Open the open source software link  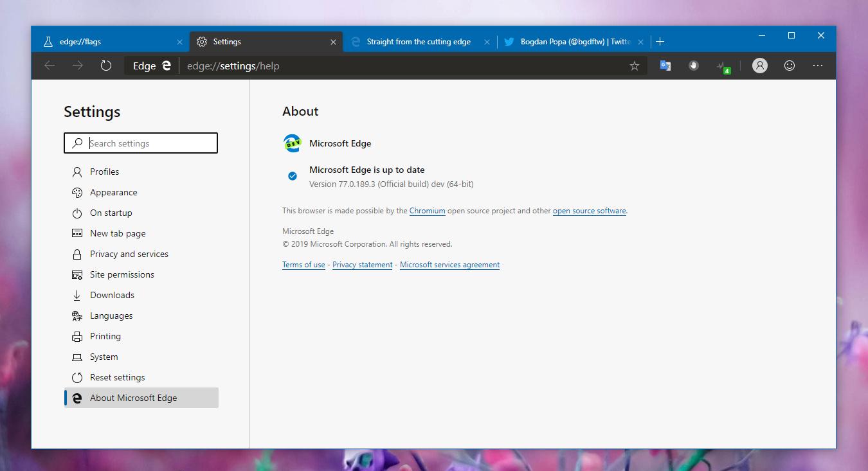(590, 211)
